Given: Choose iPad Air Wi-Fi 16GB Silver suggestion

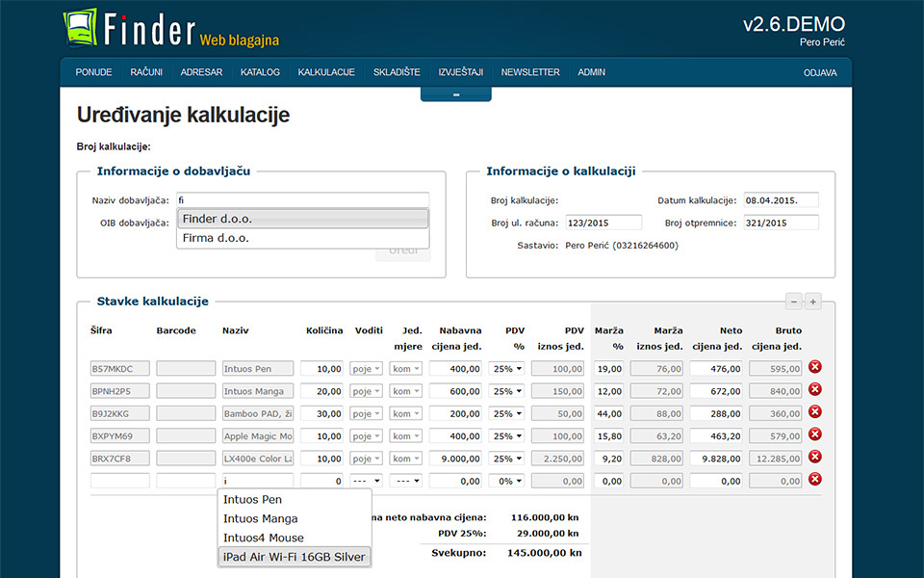Looking at the screenshot, I should pyautogui.click(x=294, y=557).
